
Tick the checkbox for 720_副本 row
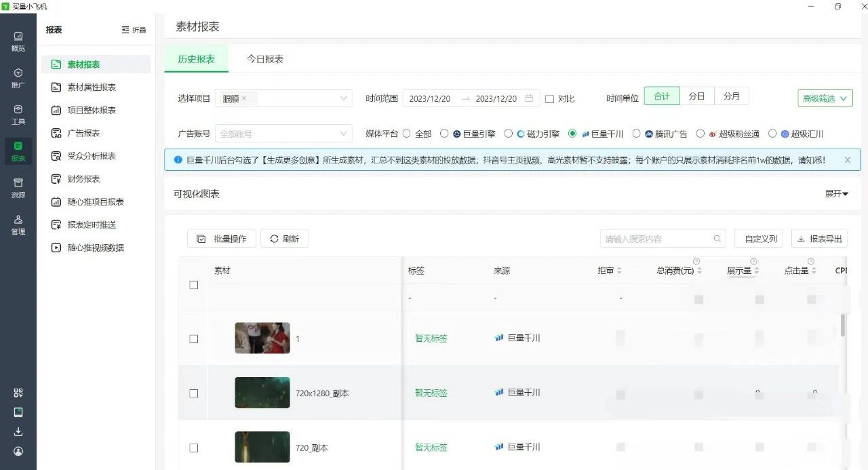pyautogui.click(x=194, y=448)
